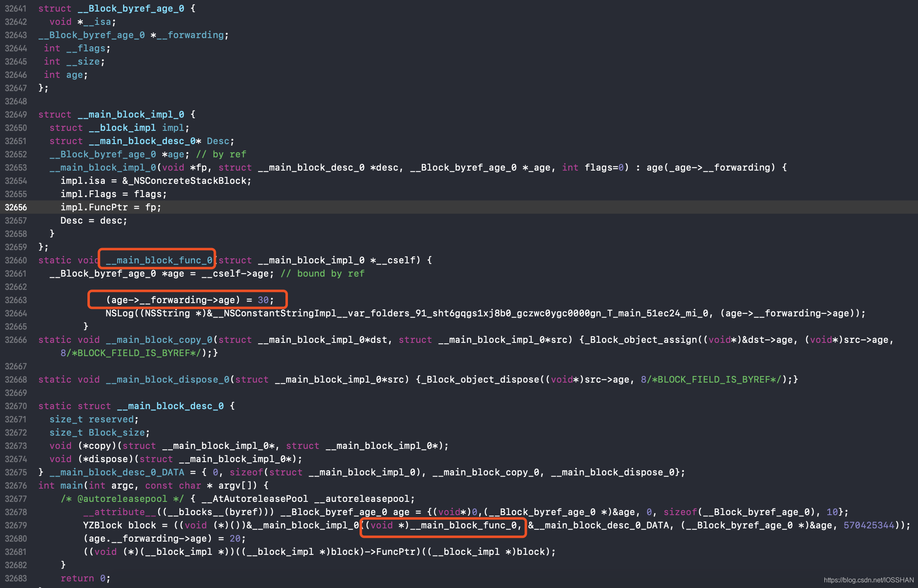Click line number 32641 in the gutter
918x588 pixels.
pyautogui.click(x=16, y=9)
